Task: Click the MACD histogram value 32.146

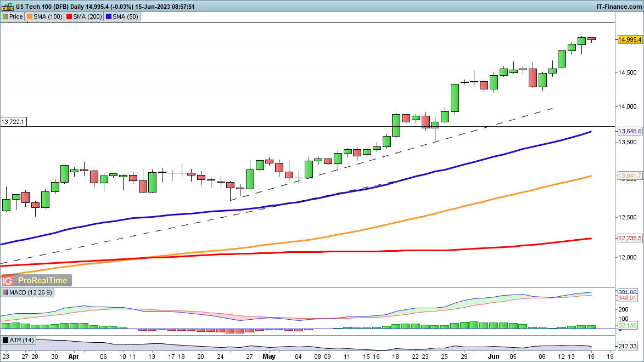Action: point(627,325)
